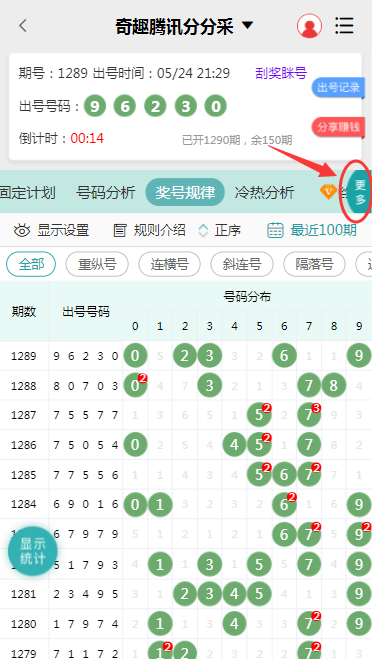Tap the back arrow icon
372x659 pixels.
pos(23,26)
